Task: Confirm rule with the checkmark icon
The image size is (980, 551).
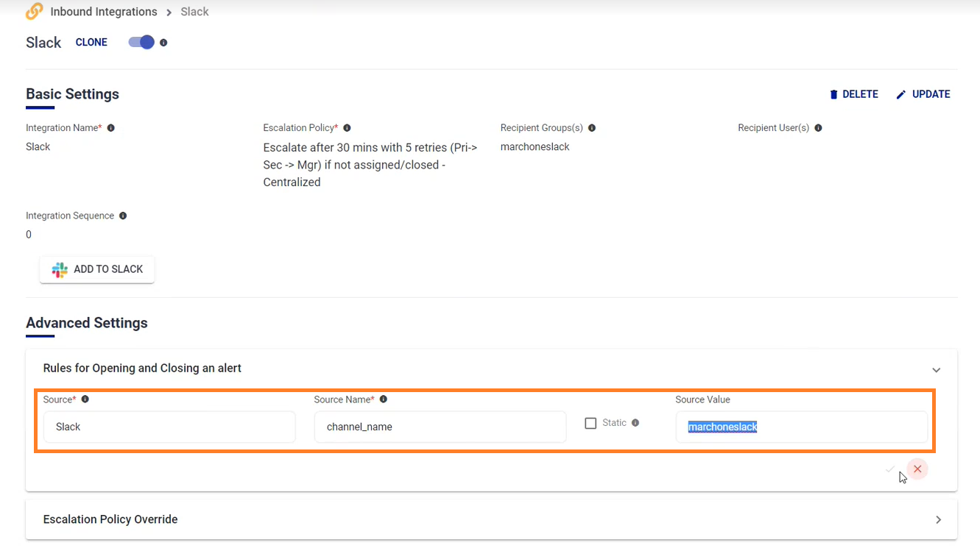Action: point(890,469)
